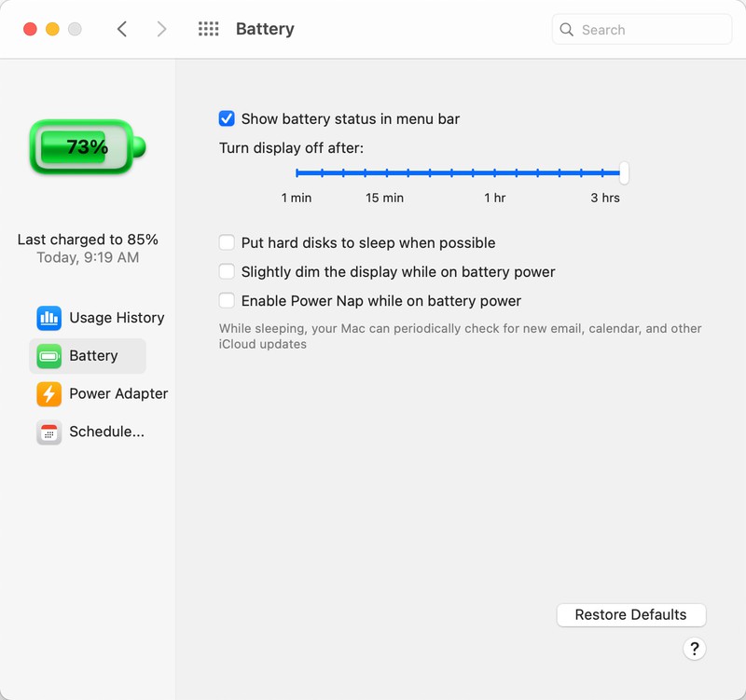
Task: Uncheck Show battery status in menu bar
Action: click(x=226, y=118)
